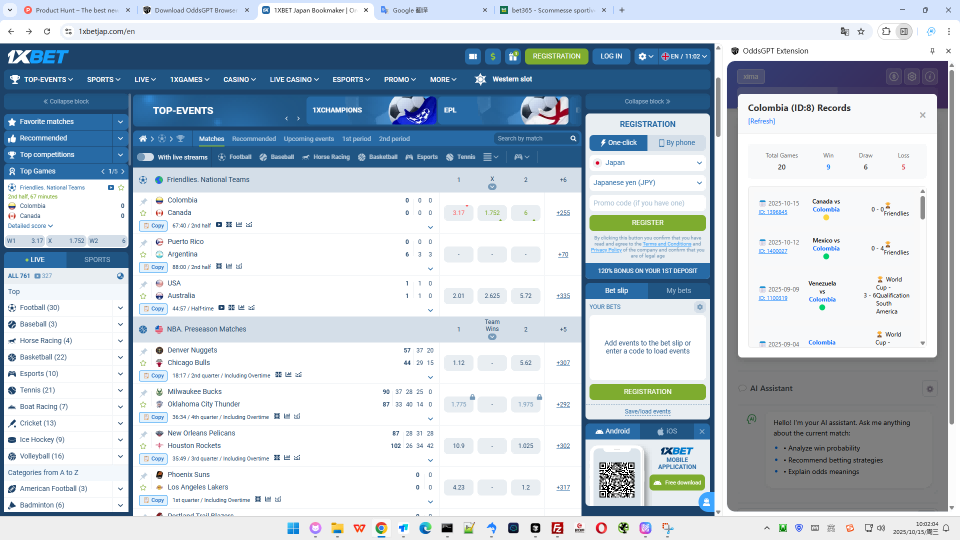Switch to the Upcoming events tab
This screenshot has width=960, height=540.
point(309,139)
